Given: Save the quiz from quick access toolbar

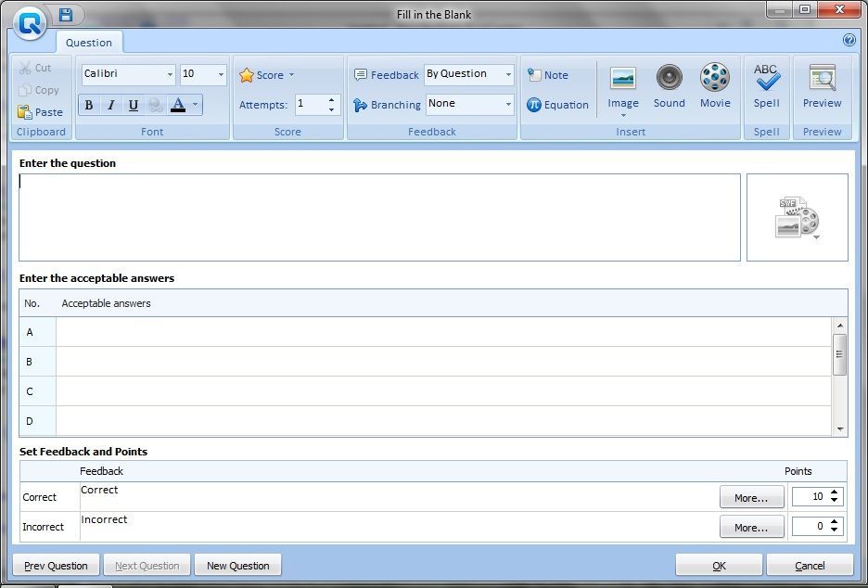Looking at the screenshot, I should pos(64,14).
